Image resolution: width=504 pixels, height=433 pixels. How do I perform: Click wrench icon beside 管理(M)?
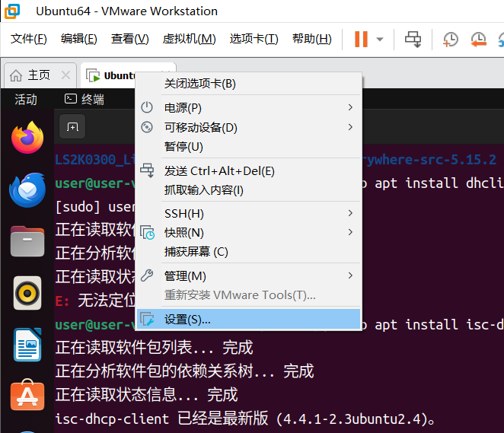click(x=147, y=275)
